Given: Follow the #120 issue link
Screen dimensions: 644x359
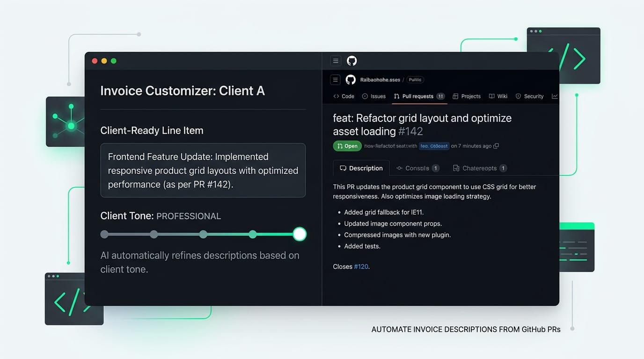Looking at the screenshot, I should 361,266.
